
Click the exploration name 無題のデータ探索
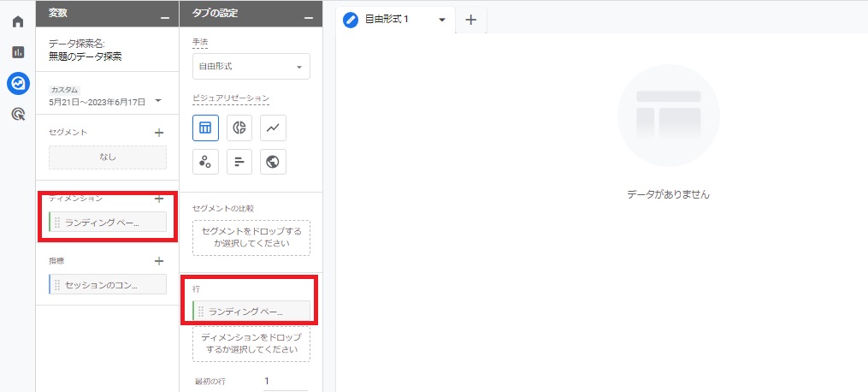86,56
